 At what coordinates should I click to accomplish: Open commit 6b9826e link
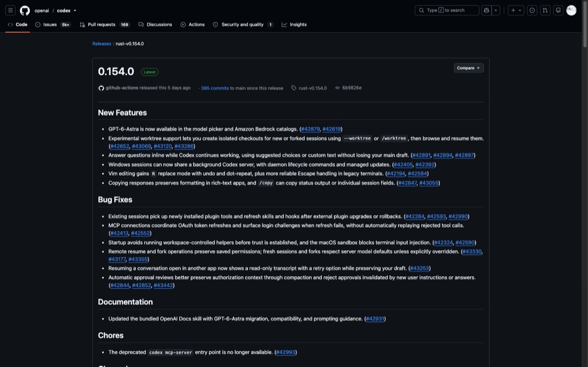click(x=352, y=88)
